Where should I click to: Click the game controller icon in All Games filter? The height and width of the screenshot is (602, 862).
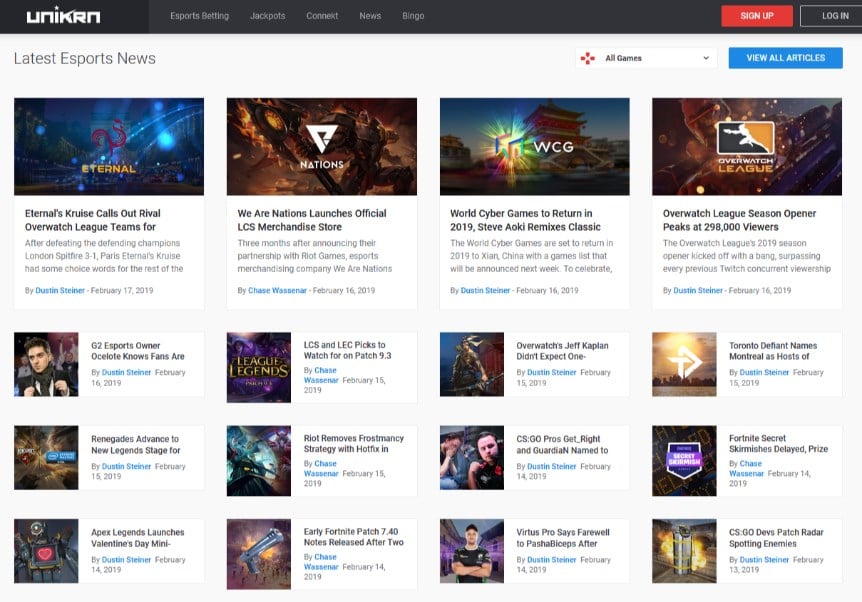588,58
